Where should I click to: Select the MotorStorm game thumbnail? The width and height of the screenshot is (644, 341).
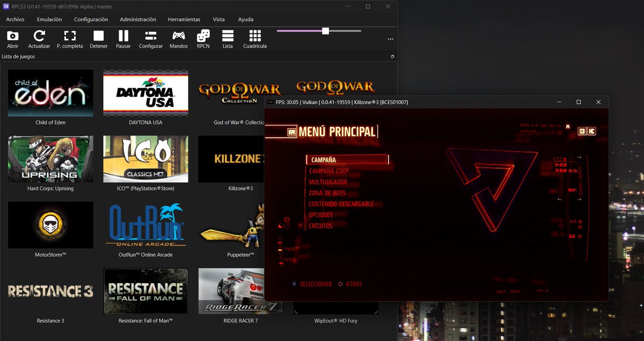point(50,225)
